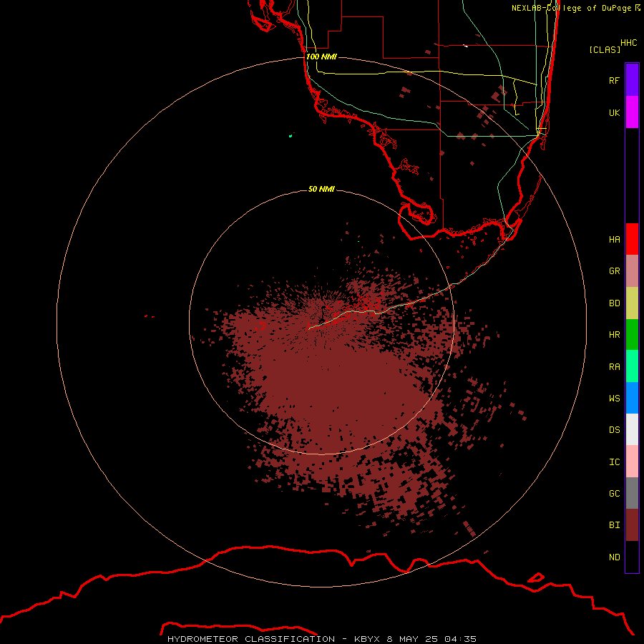
Task: Click the GC gray legend swatch
Action: [x=632, y=493]
